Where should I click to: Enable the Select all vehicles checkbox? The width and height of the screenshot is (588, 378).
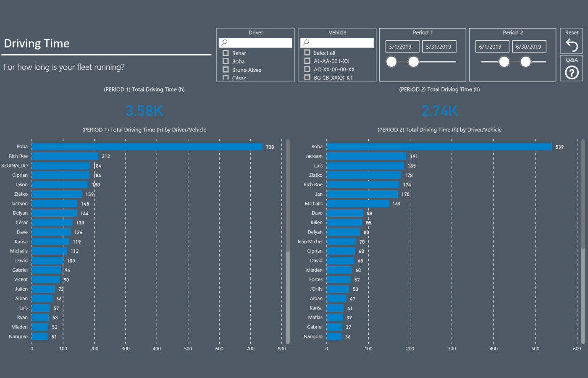[307, 53]
